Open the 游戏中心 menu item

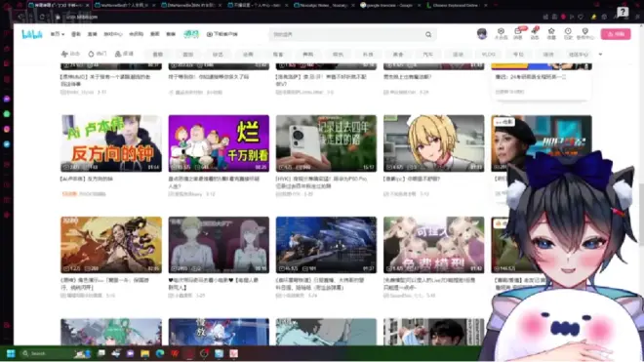pos(113,34)
